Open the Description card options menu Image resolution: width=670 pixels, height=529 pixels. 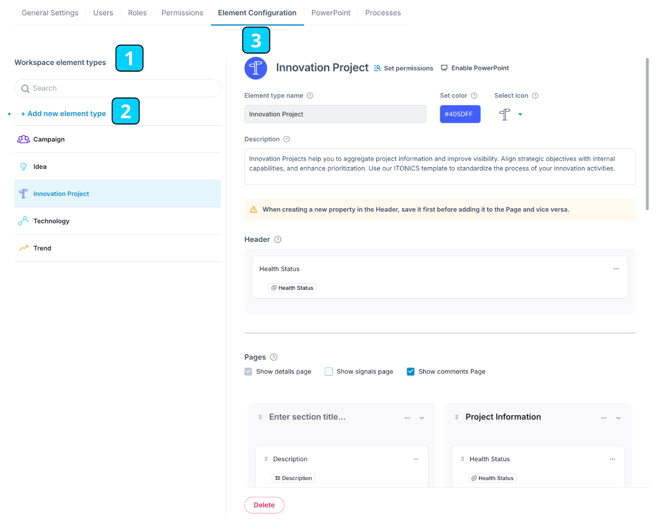(416, 459)
